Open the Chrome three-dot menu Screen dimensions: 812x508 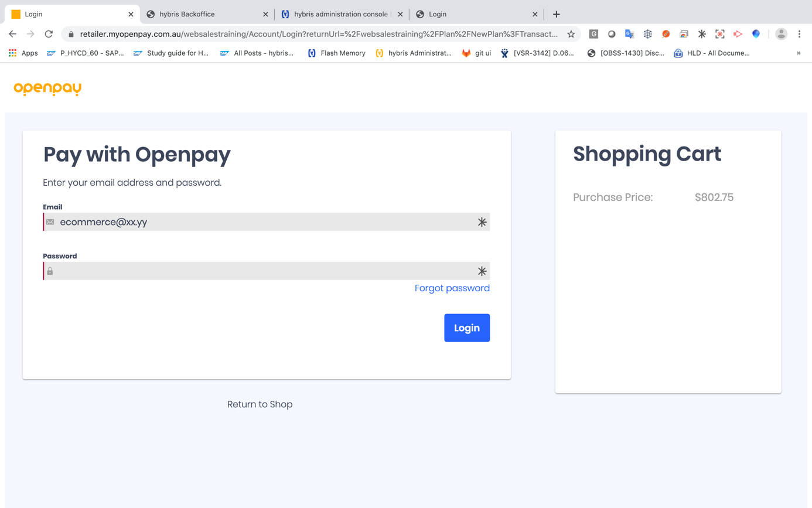click(799, 34)
